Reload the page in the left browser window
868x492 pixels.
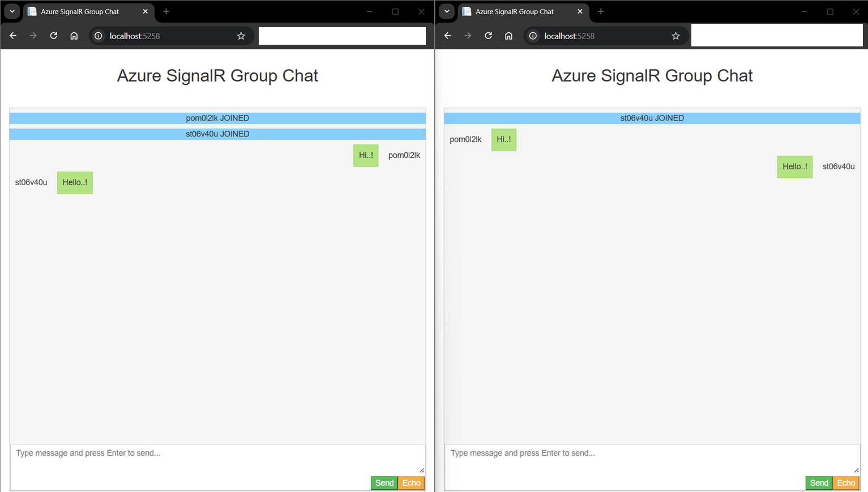[53, 36]
